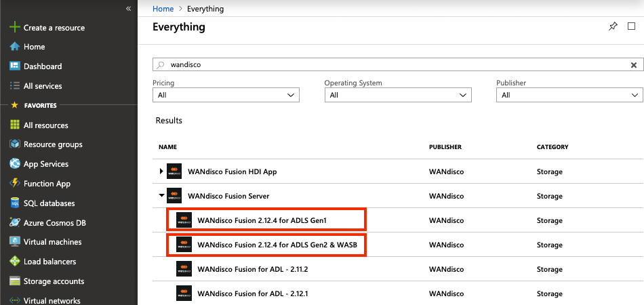Click Storage category in Fusion HDI App row
The height and width of the screenshot is (305, 644).
point(550,171)
